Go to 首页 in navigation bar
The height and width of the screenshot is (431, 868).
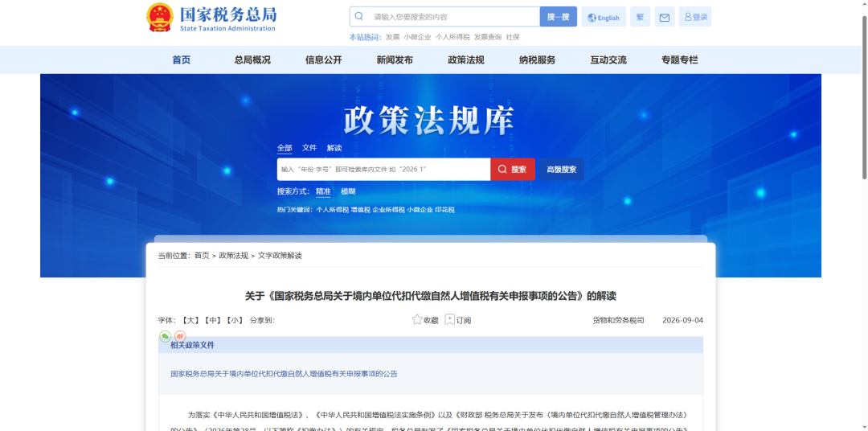(x=181, y=60)
